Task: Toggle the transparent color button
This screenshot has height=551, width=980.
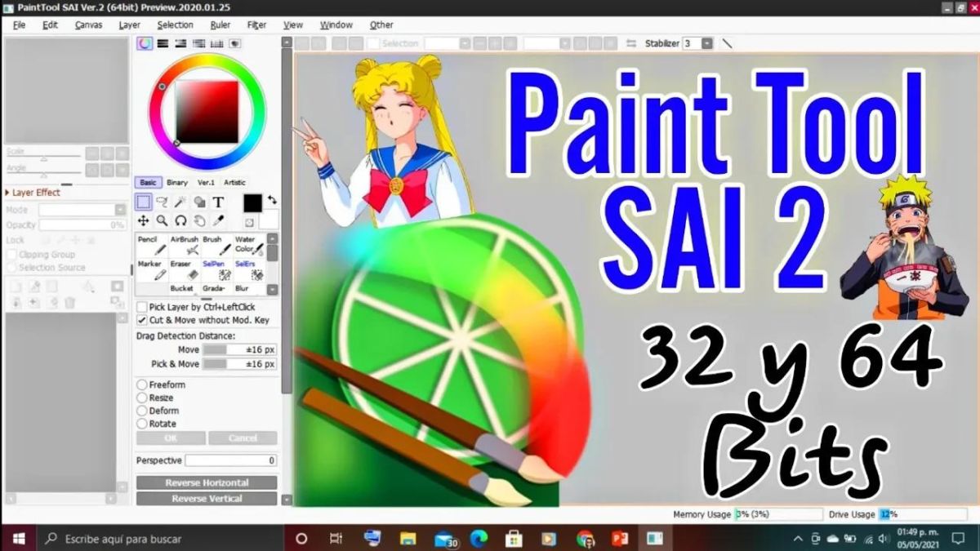Action: tap(249, 221)
